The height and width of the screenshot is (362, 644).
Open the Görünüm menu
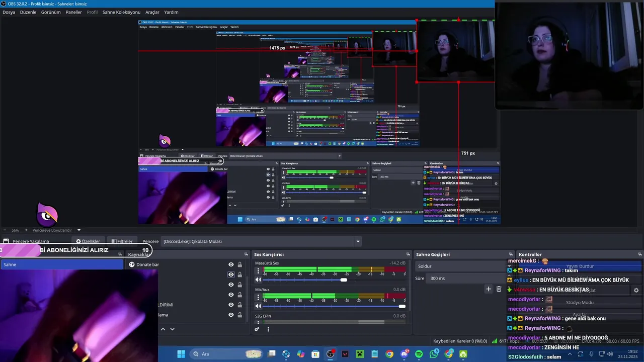click(51, 12)
